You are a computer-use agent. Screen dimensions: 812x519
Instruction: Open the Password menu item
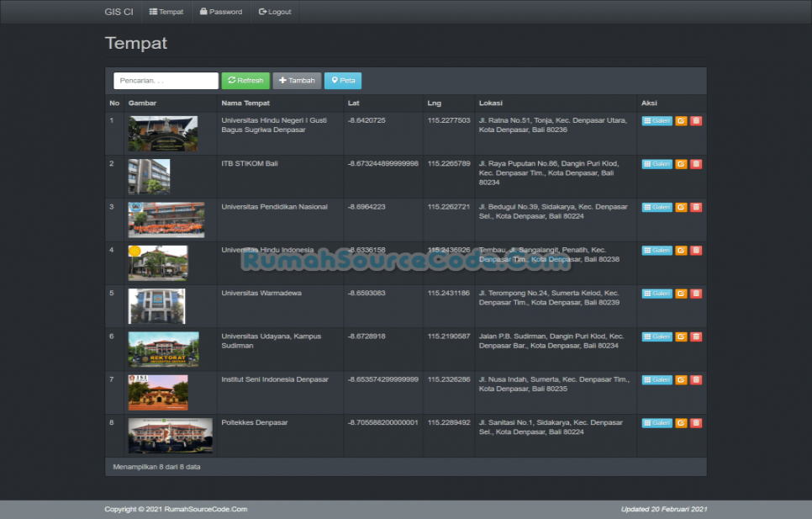tap(221, 12)
